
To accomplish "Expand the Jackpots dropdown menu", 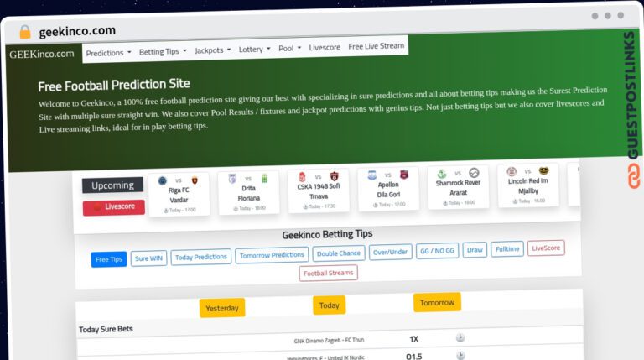I will click(x=212, y=50).
